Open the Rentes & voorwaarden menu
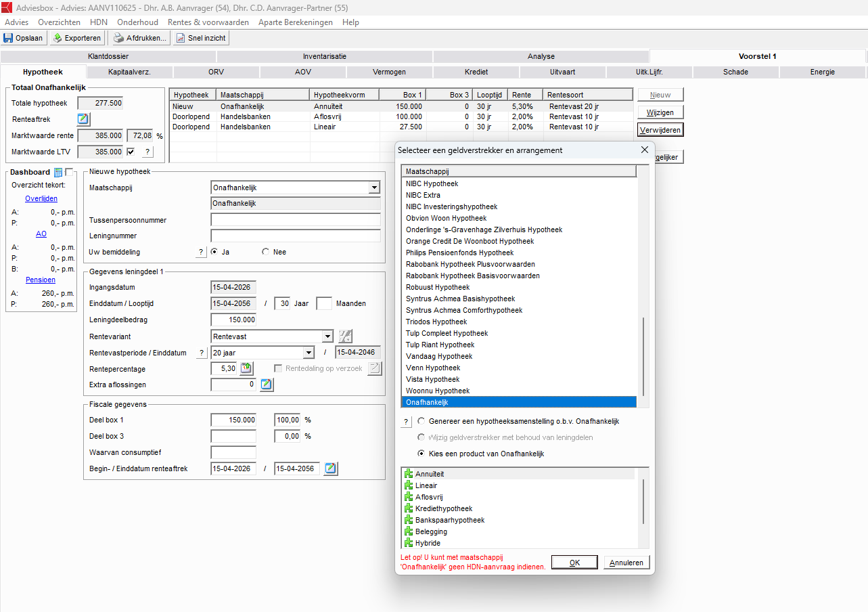This screenshot has height=612, width=868. [208, 22]
